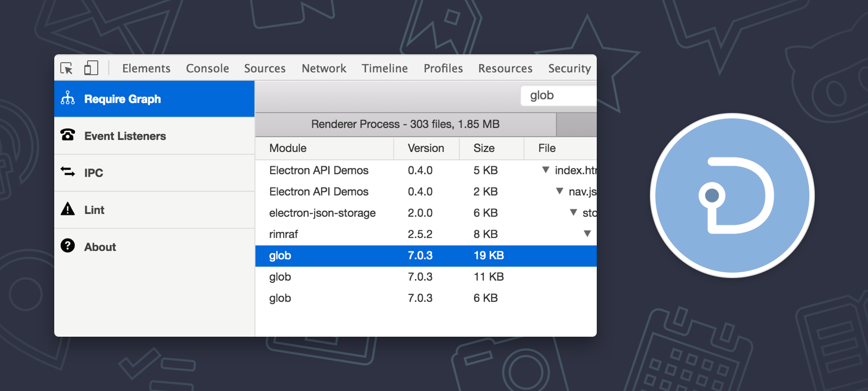Click the Lint warning triangle icon

[68, 209]
